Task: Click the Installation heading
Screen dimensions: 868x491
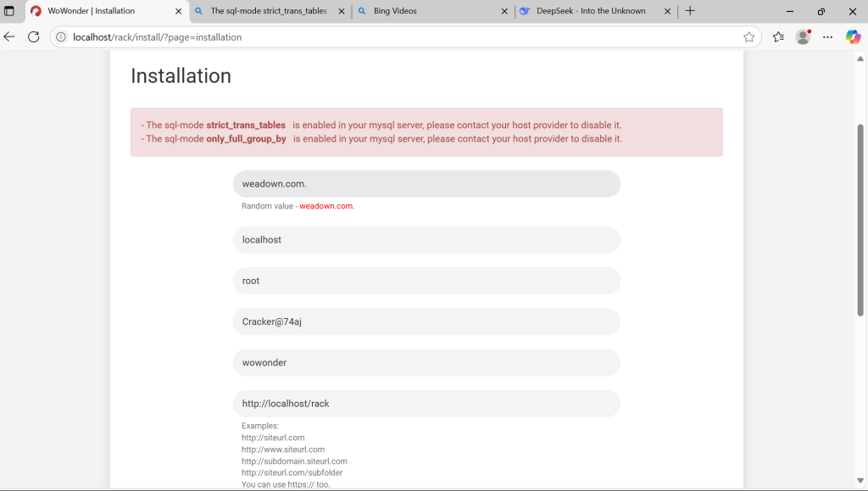Action: click(181, 75)
